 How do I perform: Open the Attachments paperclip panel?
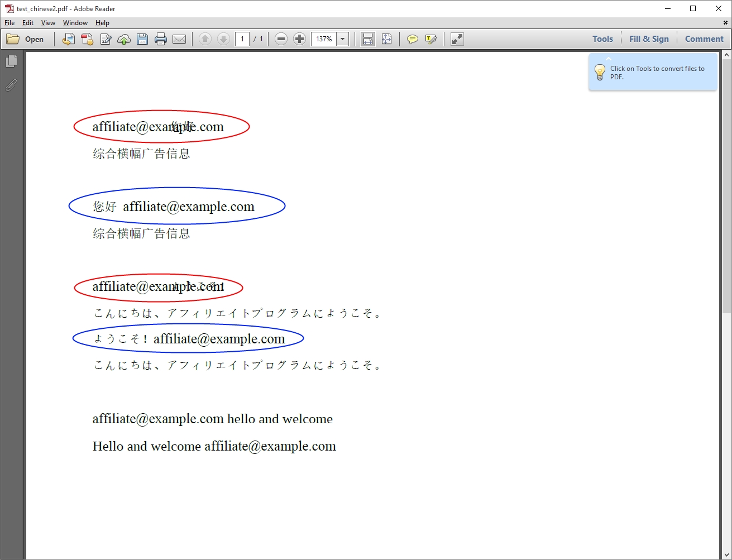click(x=11, y=85)
